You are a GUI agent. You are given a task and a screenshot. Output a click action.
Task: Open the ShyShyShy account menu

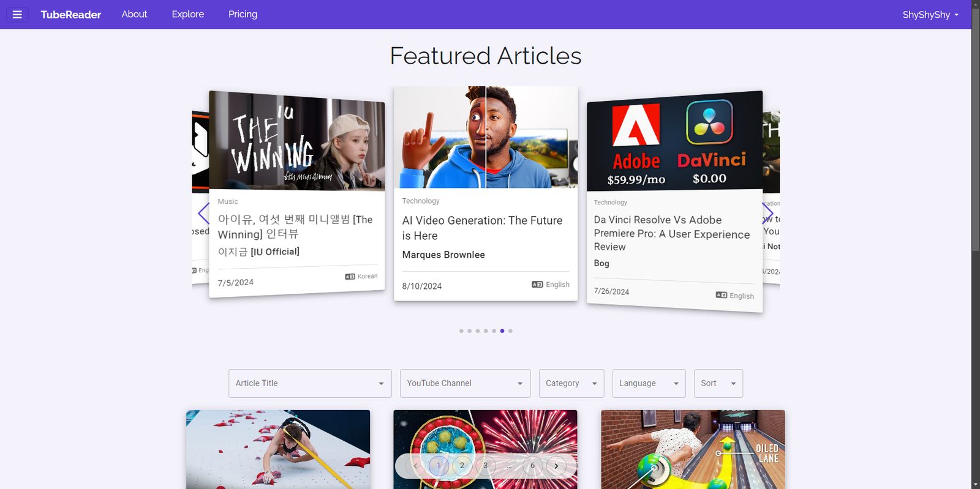pos(930,15)
